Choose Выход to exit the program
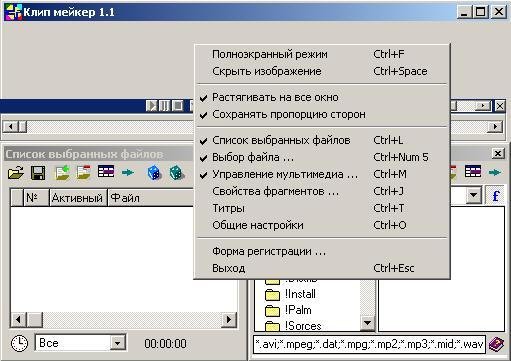This screenshot has height=361, width=511. click(x=322, y=268)
